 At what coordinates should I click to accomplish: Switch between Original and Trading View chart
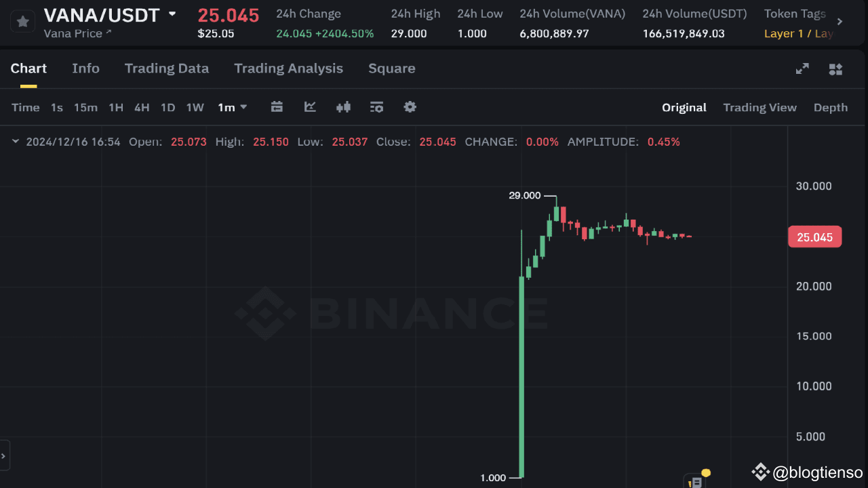coord(759,107)
